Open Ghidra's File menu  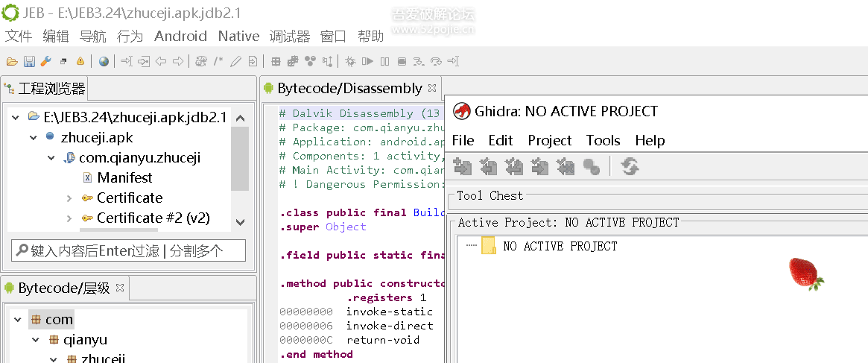point(463,141)
